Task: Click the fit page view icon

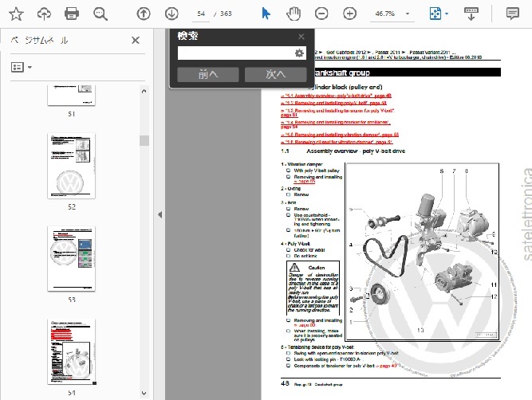Action: pyautogui.click(x=435, y=14)
